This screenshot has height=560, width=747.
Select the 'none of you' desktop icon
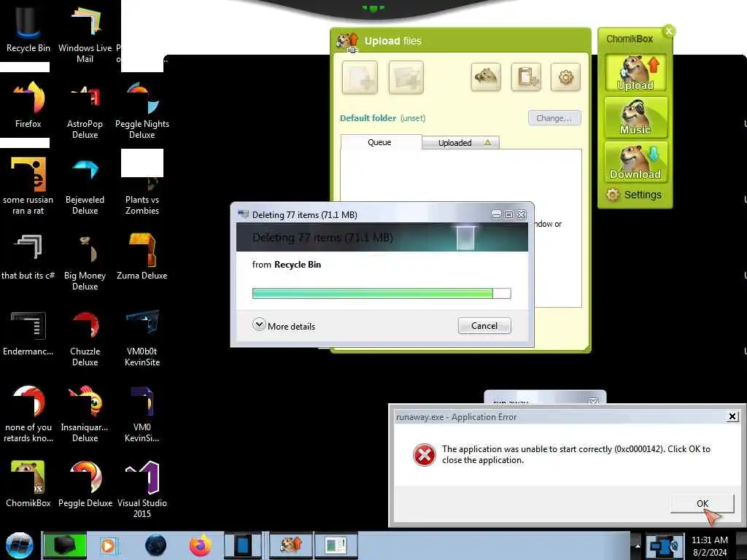point(28,413)
